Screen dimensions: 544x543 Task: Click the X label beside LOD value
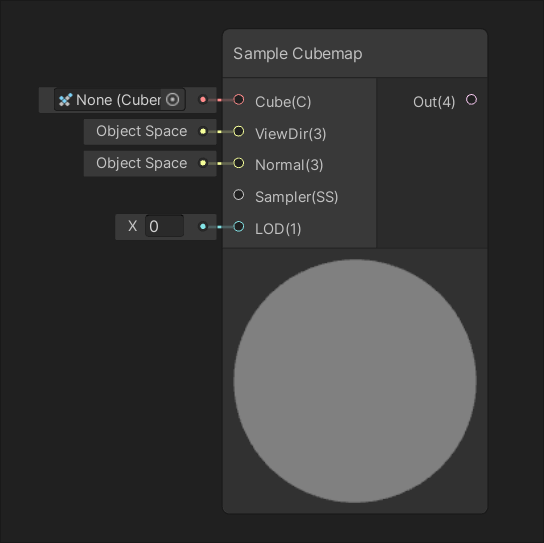click(x=133, y=226)
